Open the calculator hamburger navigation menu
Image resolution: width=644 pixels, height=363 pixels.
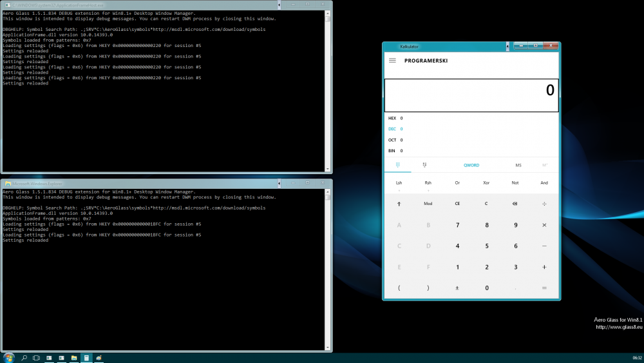click(392, 61)
